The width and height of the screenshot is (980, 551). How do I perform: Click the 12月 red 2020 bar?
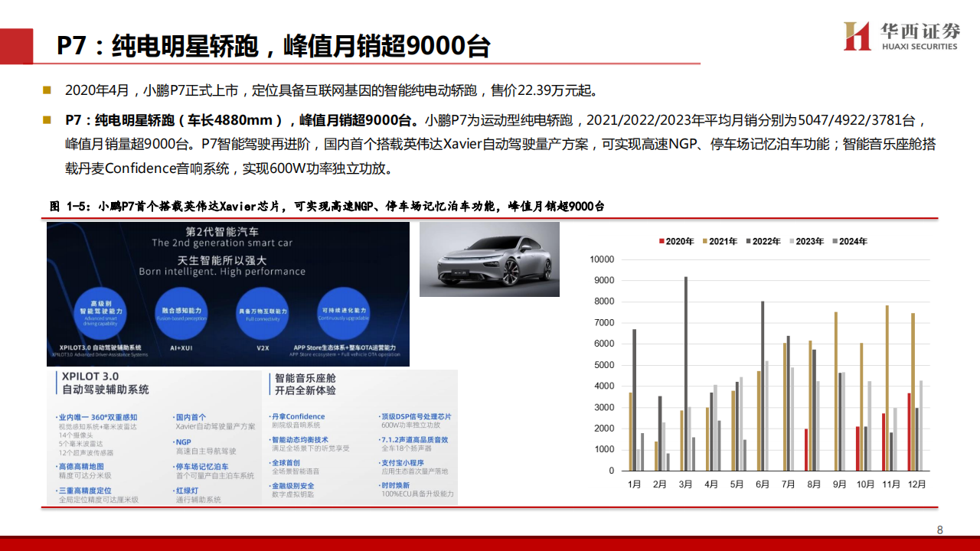pyautogui.click(x=909, y=432)
